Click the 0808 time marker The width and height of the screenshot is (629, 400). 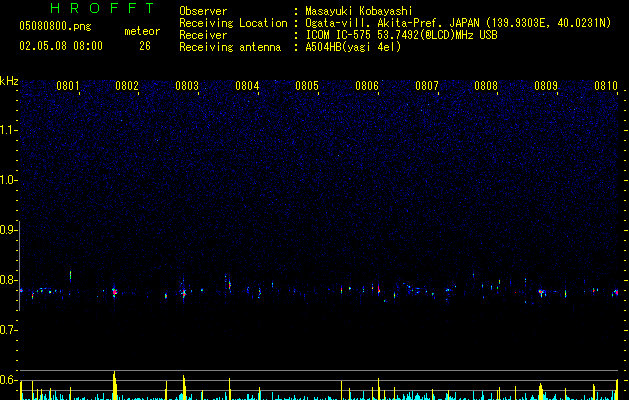point(486,86)
